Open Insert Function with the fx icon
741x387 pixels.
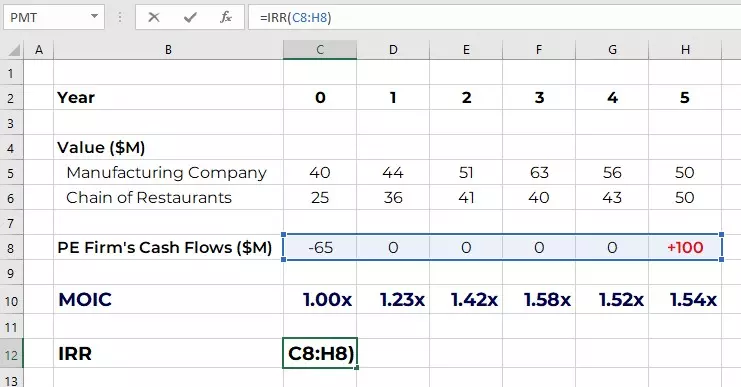tap(226, 17)
